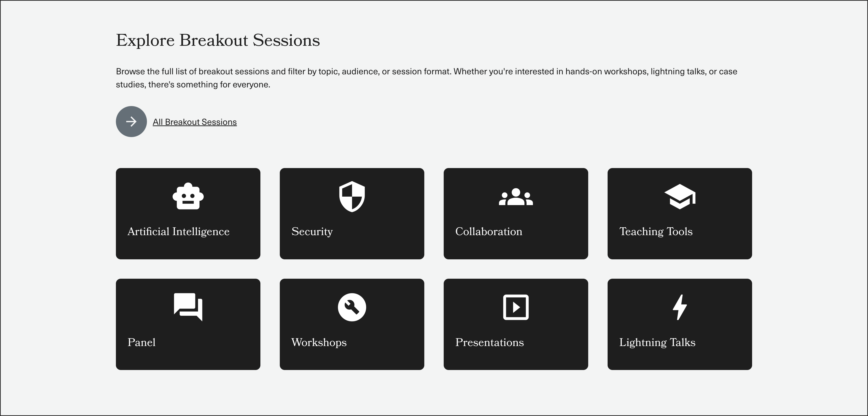Click the wrench icon for Workshops

(352, 307)
